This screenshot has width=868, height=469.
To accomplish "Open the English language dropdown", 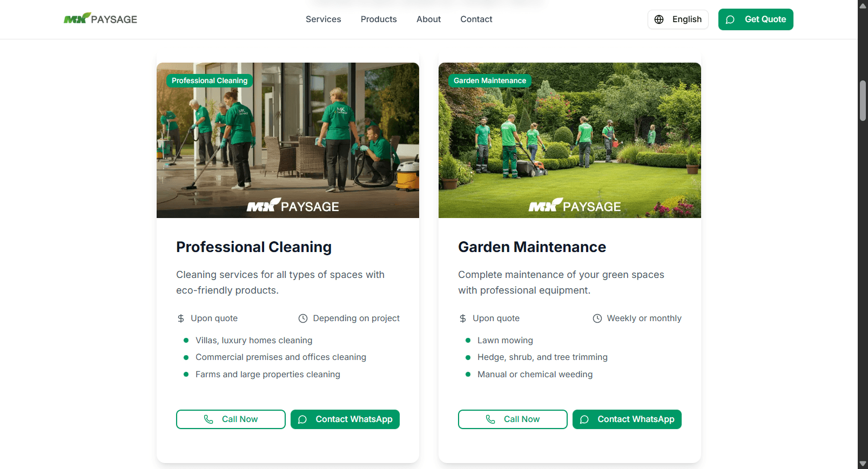I will [678, 19].
